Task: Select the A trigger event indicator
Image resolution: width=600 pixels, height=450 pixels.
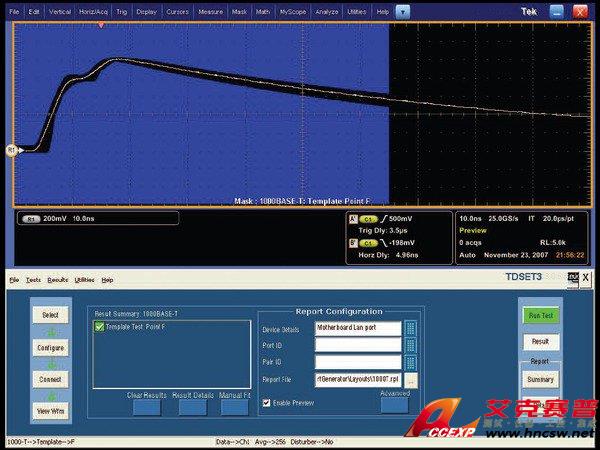Action: (352, 217)
